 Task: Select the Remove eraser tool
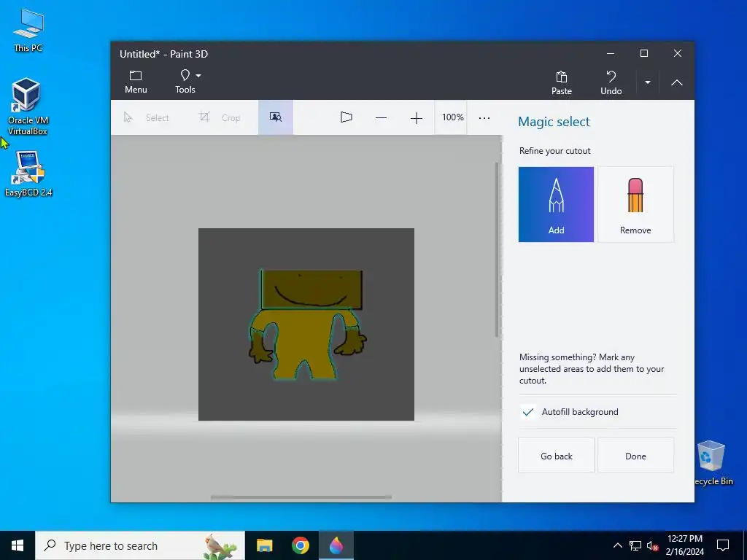[635, 204]
